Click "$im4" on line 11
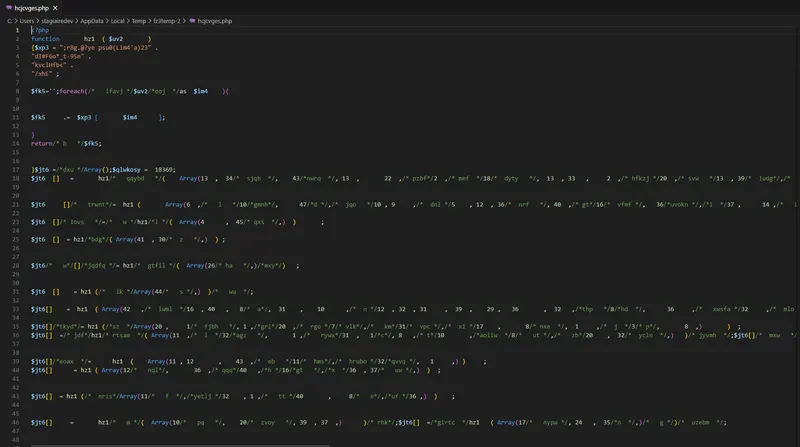The image size is (800, 447). [x=130, y=117]
